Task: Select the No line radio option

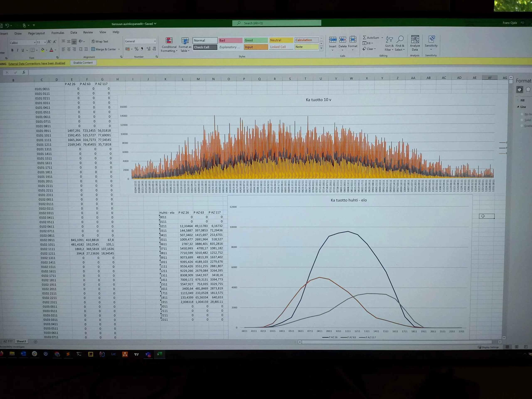Action: [x=522, y=114]
